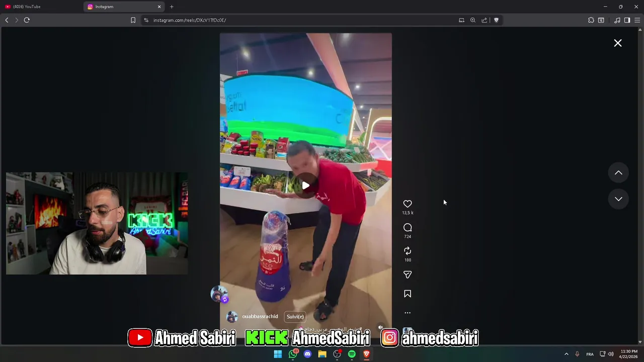Close the reel viewer with the X
The height and width of the screenshot is (362, 644).
618,43
